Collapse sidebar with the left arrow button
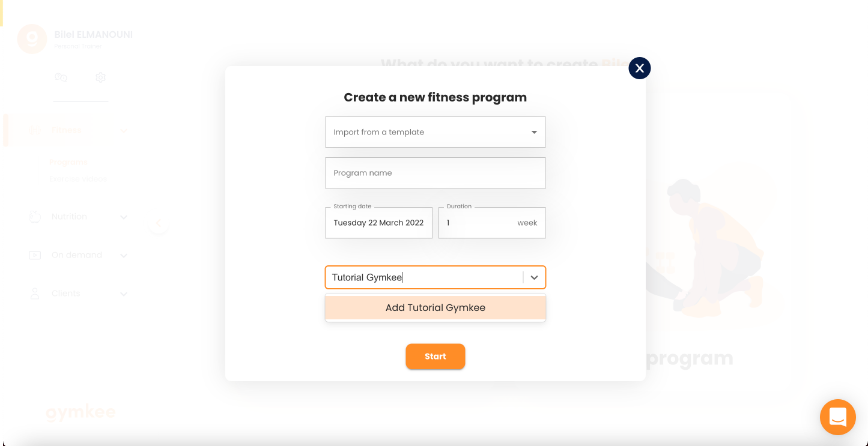Image resolution: width=868 pixels, height=446 pixels. (x=159, y=224)
